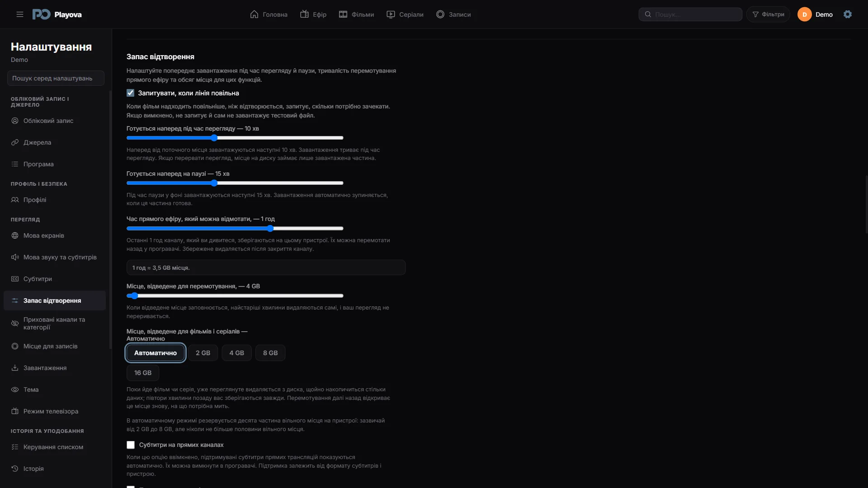Click the Demo user avatar
Image resolution: width=868 pixels, height=488 pixels.
coord(805,14)
